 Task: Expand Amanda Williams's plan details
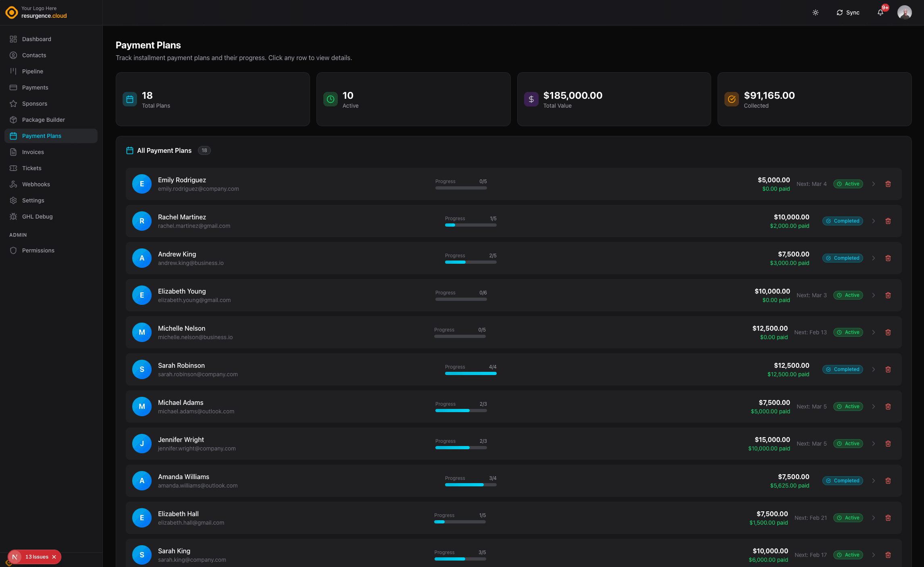click(x=874, y=481)
